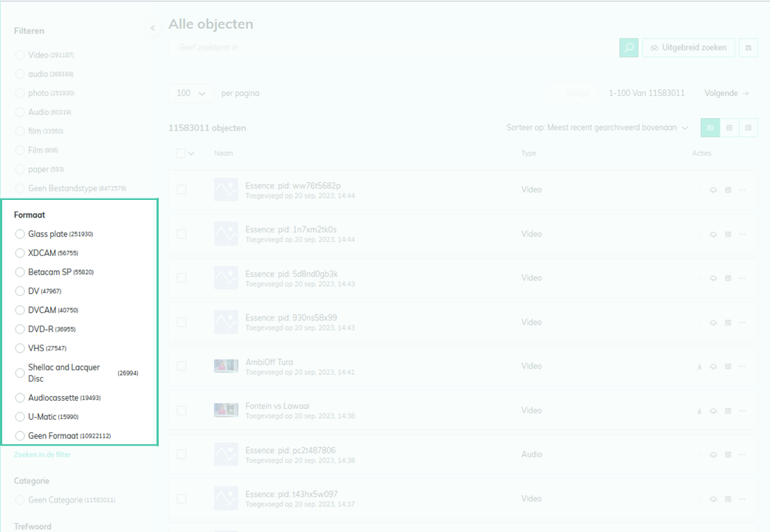Image resolution: width=770 pixels, height=532 pixels.
Task: Select the DV format radio option
Action: [20, 291]
